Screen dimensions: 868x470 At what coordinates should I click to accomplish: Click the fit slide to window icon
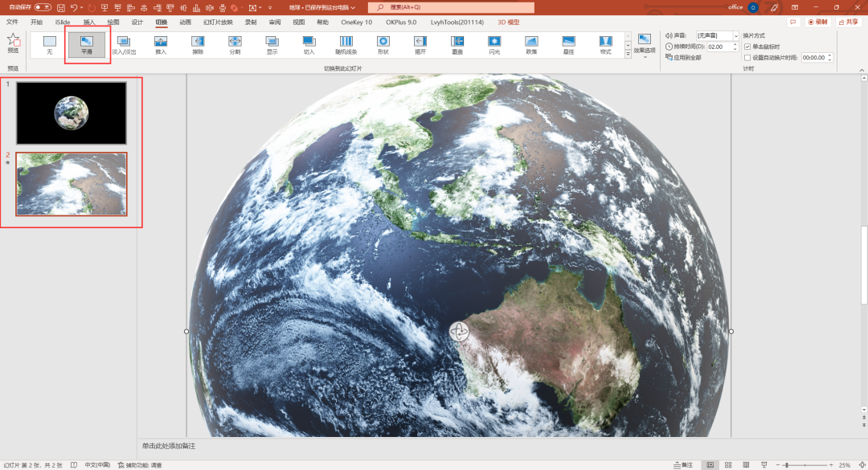(862, 465)
